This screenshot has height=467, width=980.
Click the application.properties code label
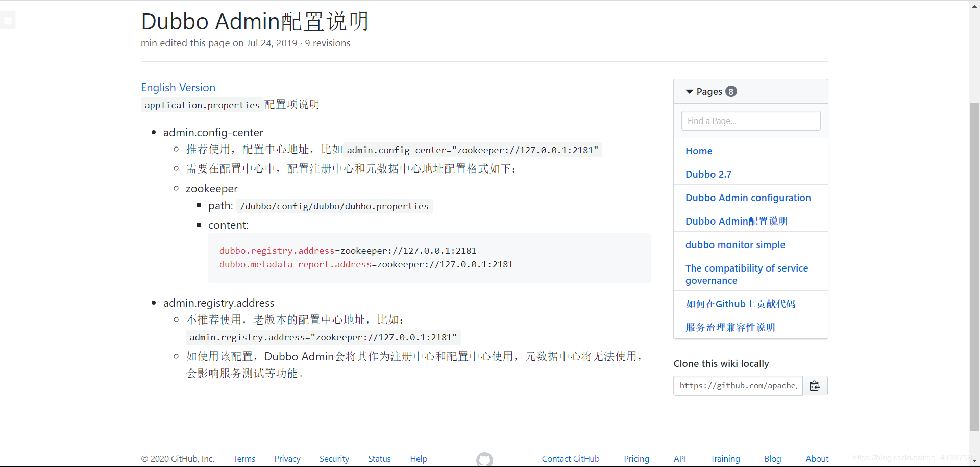202,105
